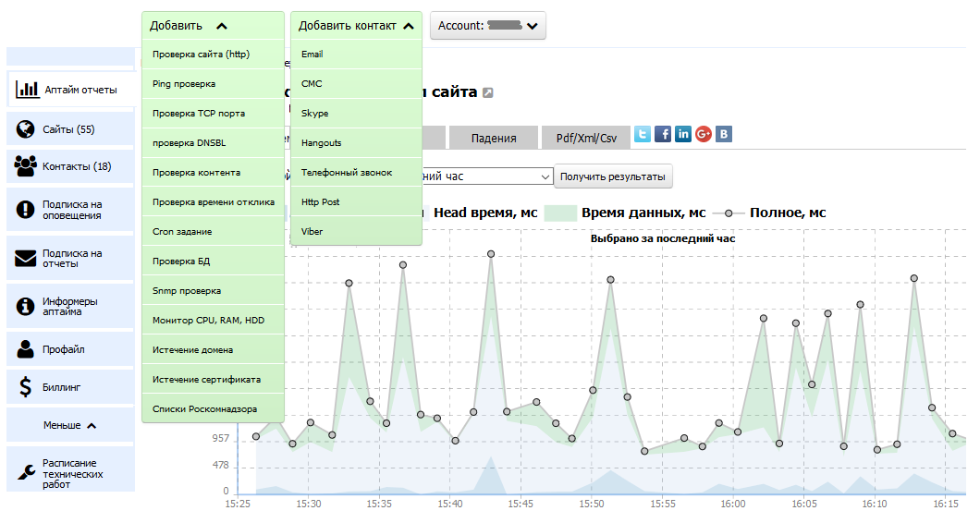The image size is (980, 523).
Task: Open Подписка на отчеты link
Action: point(72,258)
